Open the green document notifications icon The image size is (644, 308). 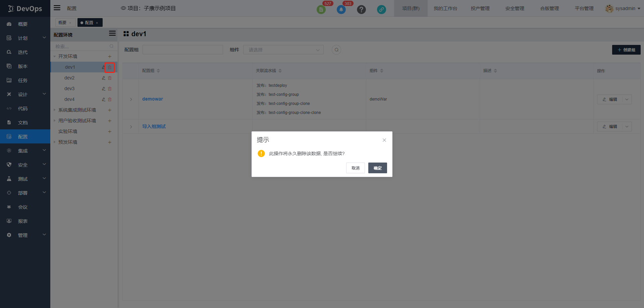click(321, 9)
